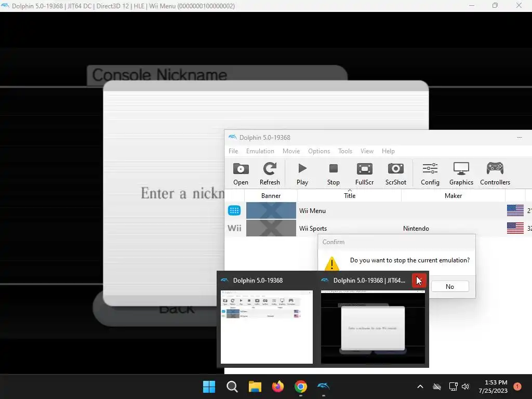532x399 pixels.
Task: Click the OneDrive cloud tray icon
Action: tap(437, 387)
